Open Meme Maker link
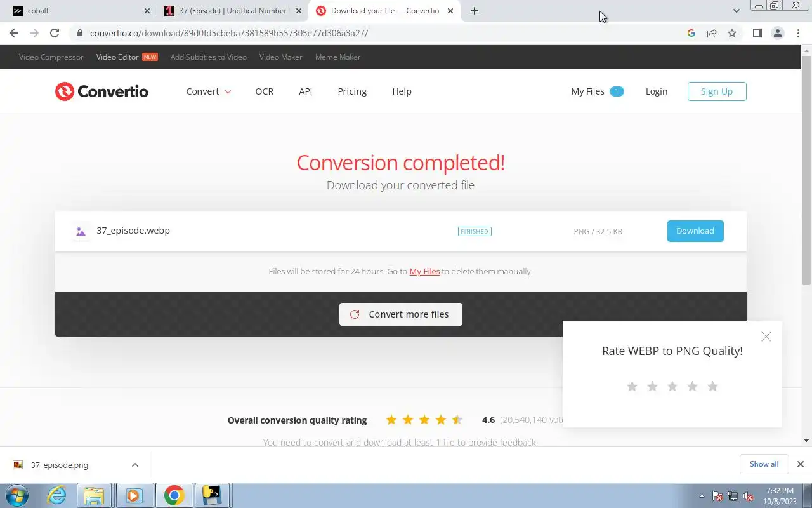 337,57
